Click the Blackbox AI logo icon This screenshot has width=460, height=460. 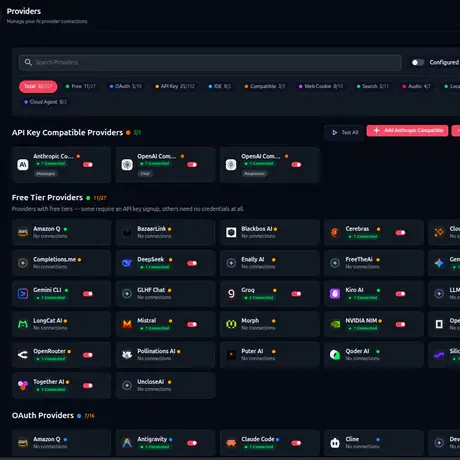pyautogui.click(x=231, y=232)
